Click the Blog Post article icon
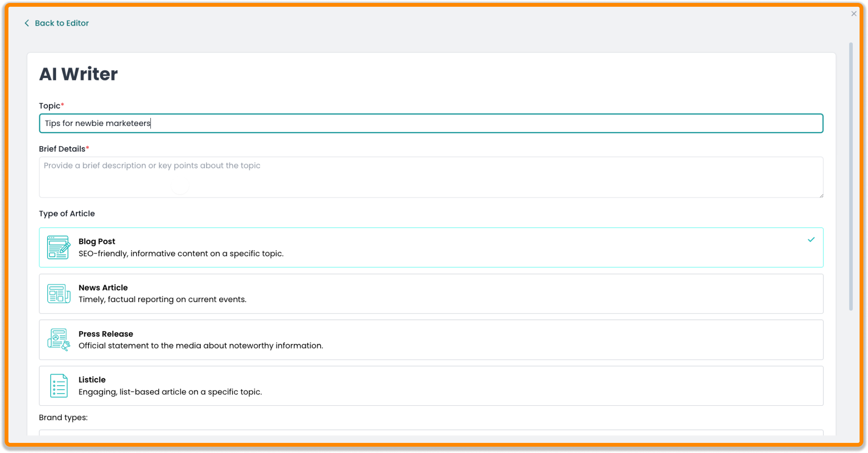 [x=59, y=248]
